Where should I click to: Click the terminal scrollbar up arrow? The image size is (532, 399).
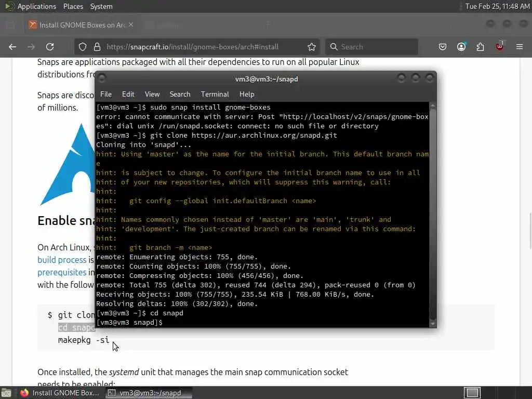click(x=433, y=106)
